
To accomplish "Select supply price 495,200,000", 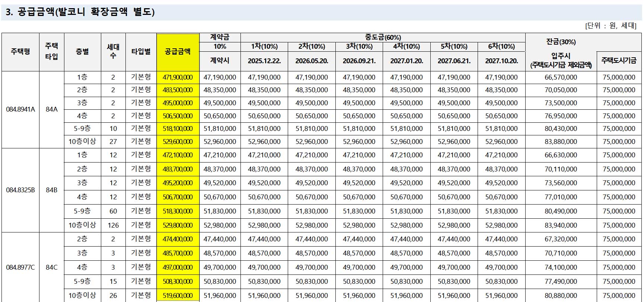I will (x=178, y=183).
